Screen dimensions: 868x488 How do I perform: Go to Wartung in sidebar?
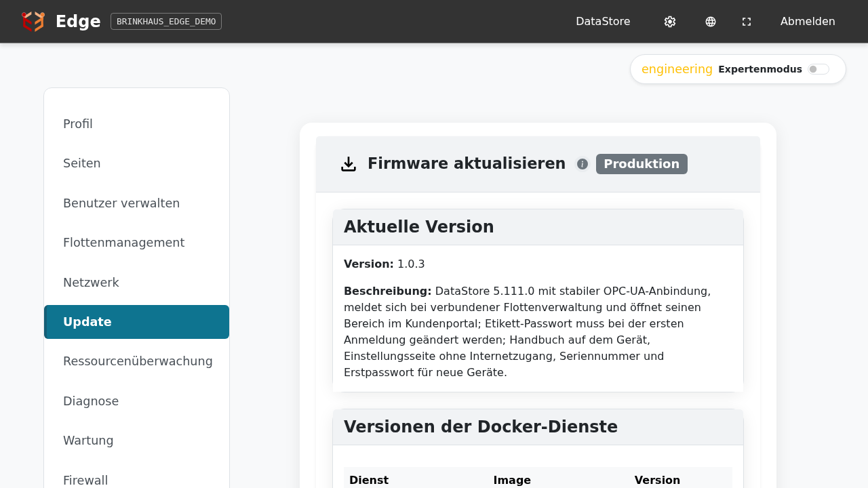[136, 441]
